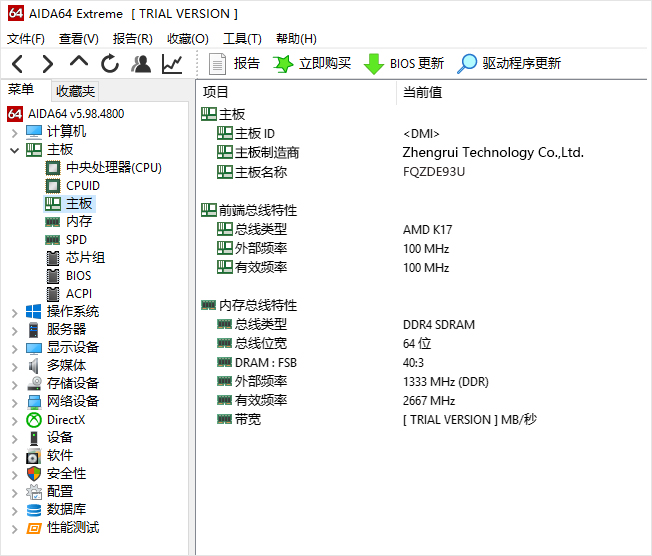Select 中央处理器(CPU) chip icon in tree
The image size is (652, 556).
pos(53,168)
